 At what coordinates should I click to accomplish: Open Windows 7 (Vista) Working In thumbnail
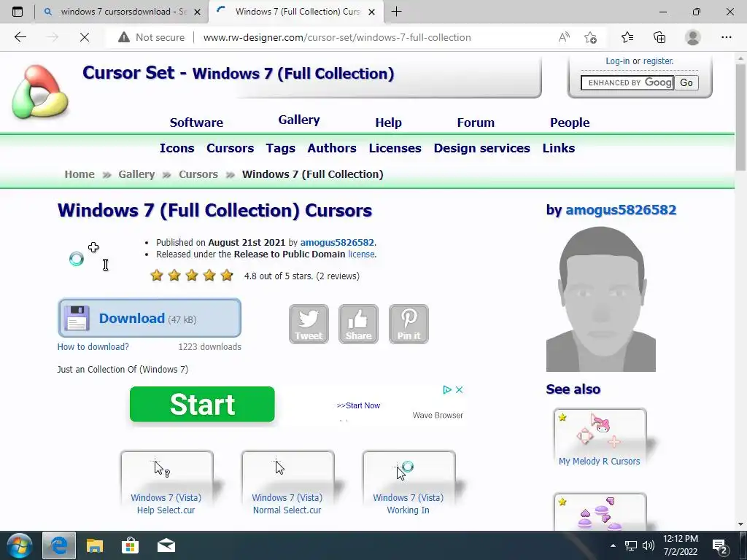point(409,483)
